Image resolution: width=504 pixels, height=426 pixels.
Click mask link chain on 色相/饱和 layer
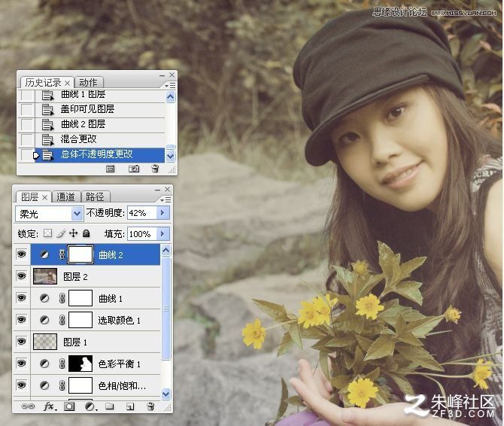pyautogui.click(x=62, y=385)
